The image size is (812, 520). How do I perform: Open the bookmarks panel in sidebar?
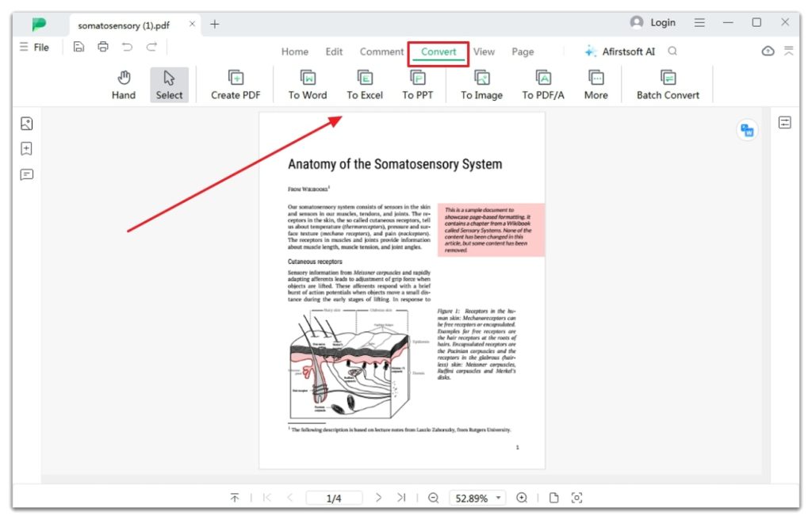26,149
